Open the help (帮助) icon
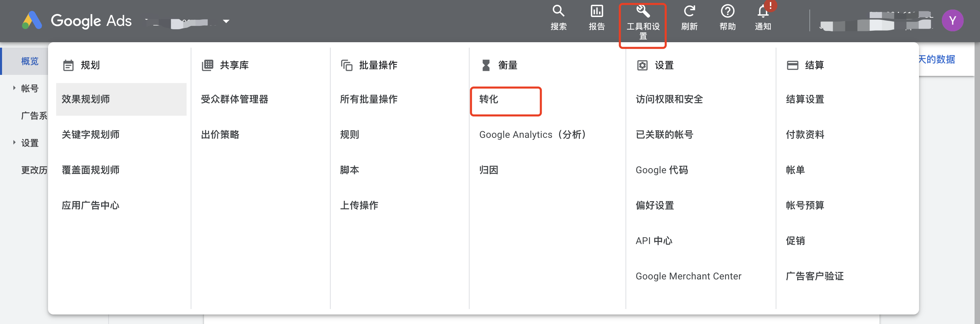This screenshot has height=324, width=980. (727, 18)
